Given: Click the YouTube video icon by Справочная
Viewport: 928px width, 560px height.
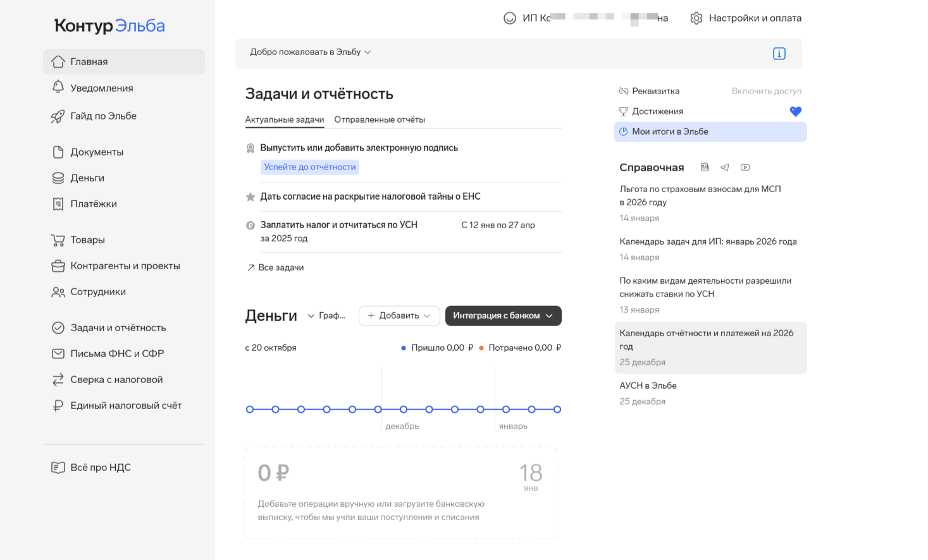Looking at the screenshot, I should coord(745,167).
